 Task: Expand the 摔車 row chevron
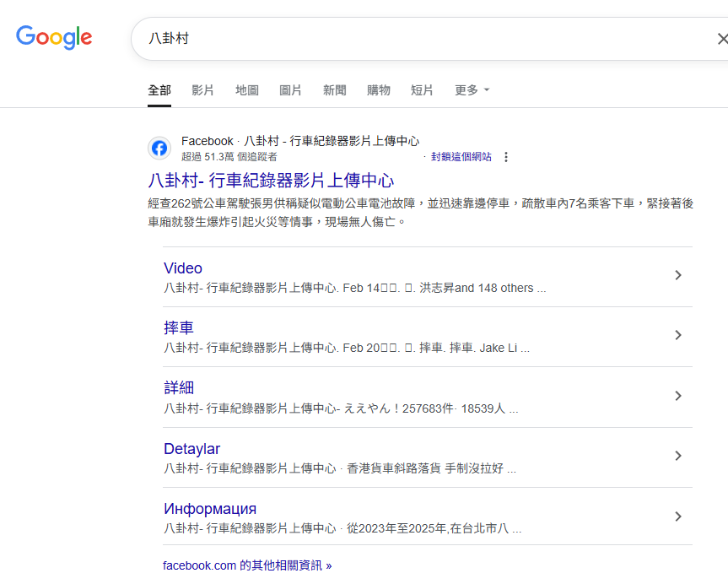(x=678, y=335)
